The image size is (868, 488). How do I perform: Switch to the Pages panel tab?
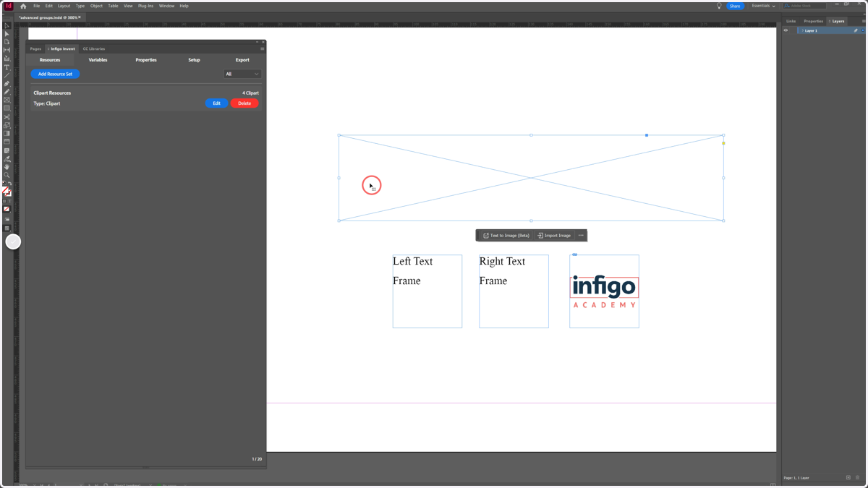35,48
